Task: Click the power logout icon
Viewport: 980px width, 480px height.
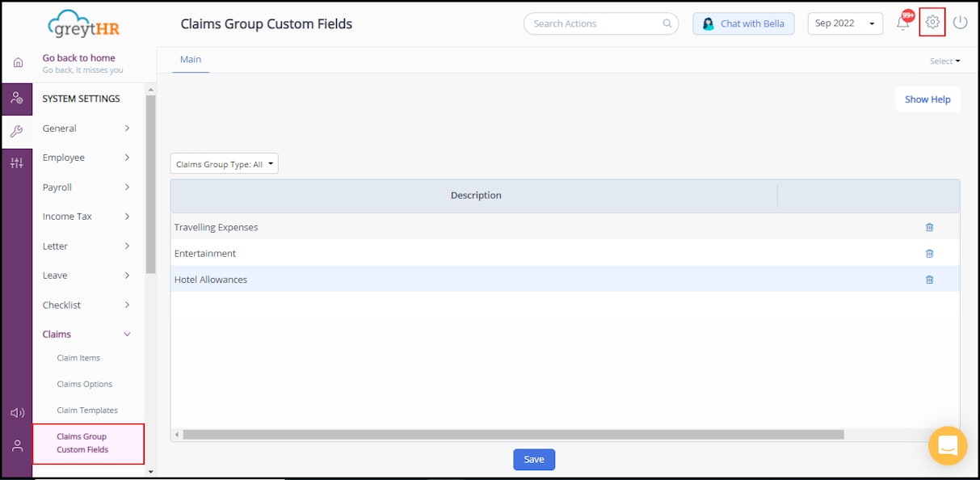Action: click(960, 23)
